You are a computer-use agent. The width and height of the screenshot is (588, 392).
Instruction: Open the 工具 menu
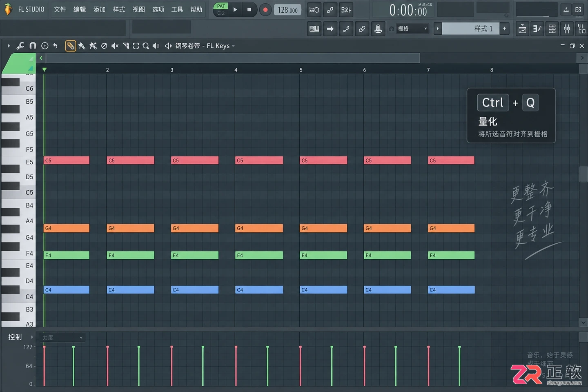[177, 9]
